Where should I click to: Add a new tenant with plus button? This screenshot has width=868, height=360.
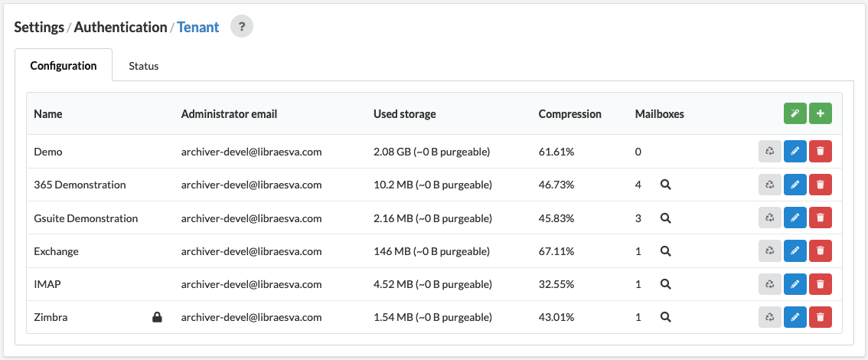click(x=821, y=113)
